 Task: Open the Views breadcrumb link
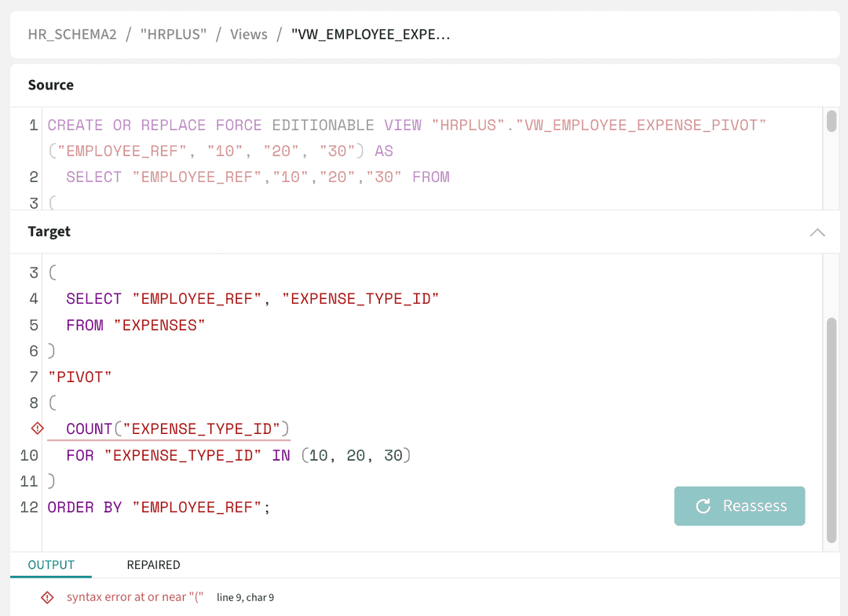248,35
